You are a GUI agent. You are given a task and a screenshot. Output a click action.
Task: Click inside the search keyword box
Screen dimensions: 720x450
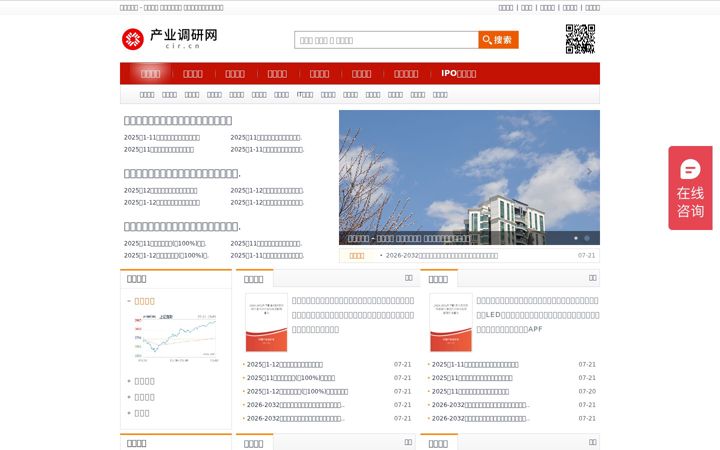[x=386, y=40]
